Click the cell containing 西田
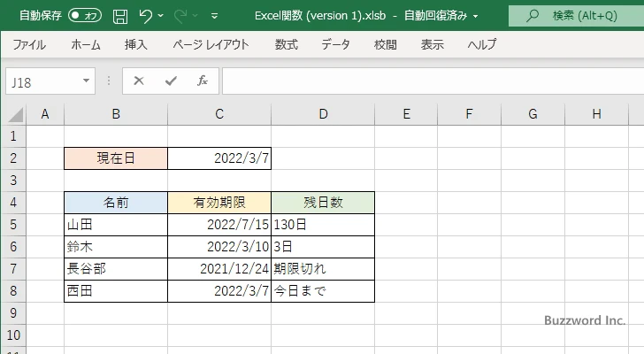 [x=116, y=291]
